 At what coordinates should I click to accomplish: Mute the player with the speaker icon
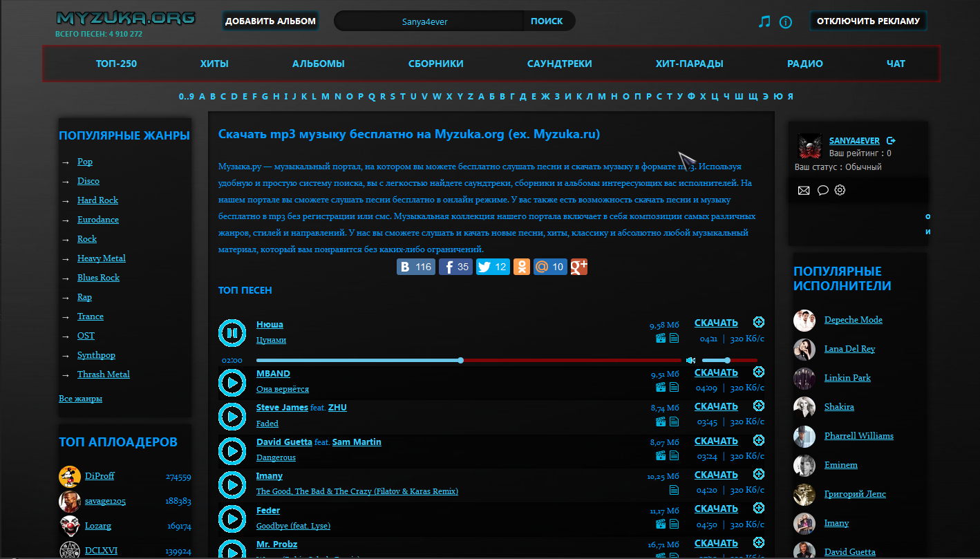click(x=690, y=360)
